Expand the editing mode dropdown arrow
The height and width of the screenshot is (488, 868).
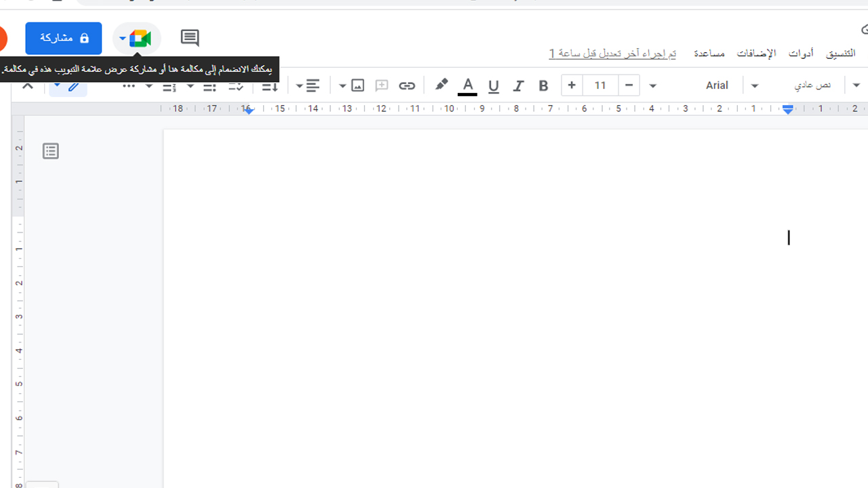pyautogui.click(x=57, y=86)
